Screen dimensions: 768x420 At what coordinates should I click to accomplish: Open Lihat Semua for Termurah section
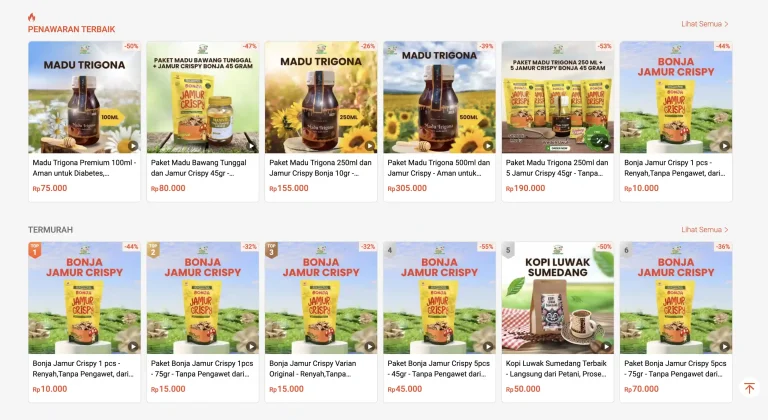(x=704, y=229)
